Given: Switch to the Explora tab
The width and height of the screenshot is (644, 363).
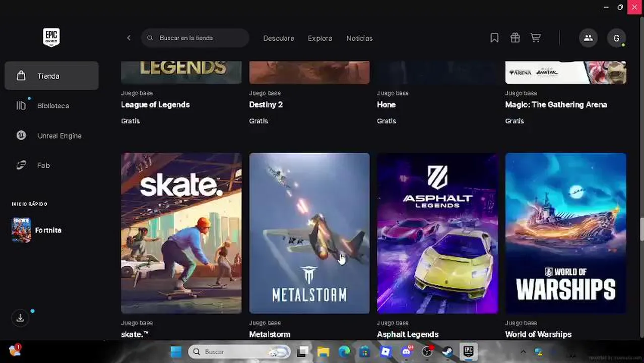Looking at the screenshot, I should (320, 38).
